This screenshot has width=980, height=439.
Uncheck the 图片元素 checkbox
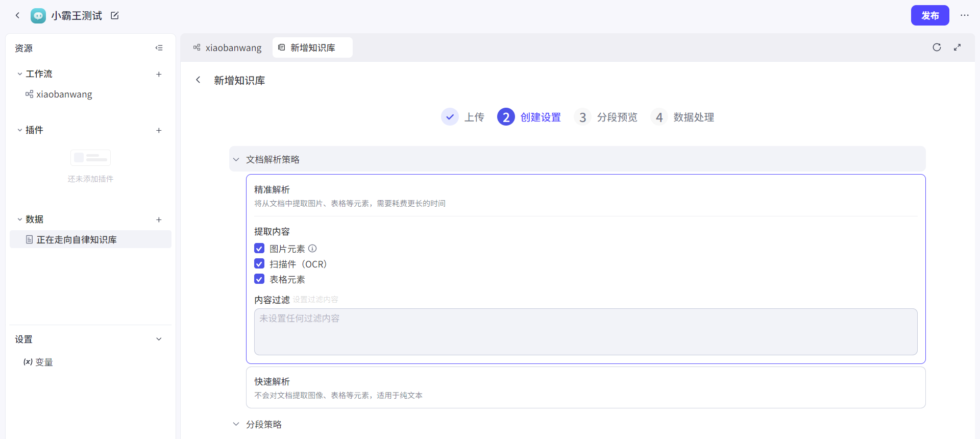pyautogui.click(x=259, y=249)
